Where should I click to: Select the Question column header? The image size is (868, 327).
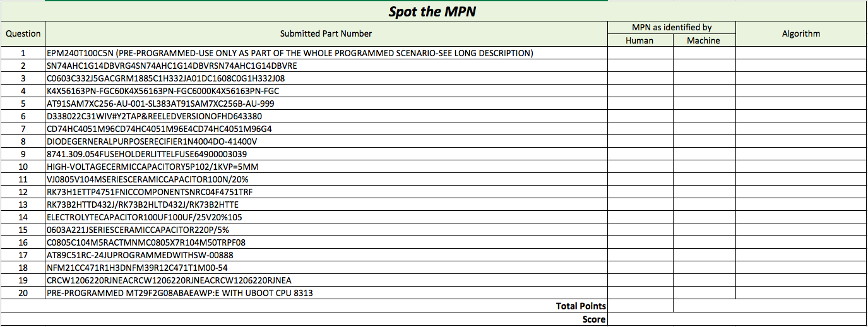(x=23, y=34)
